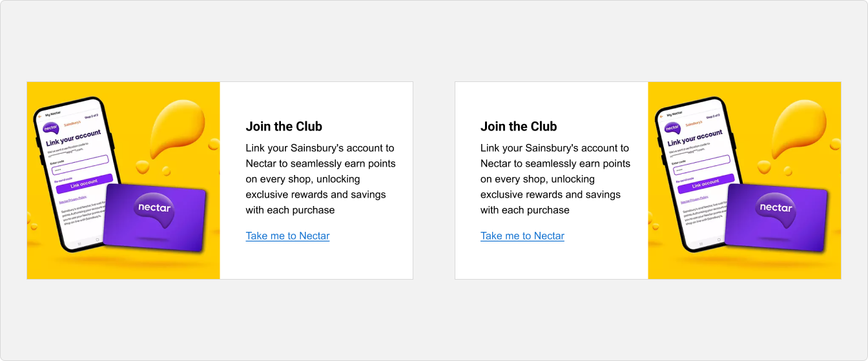Click the left card's description paragraph
Viewport: 868px width, 361px height.
(321, 179)
